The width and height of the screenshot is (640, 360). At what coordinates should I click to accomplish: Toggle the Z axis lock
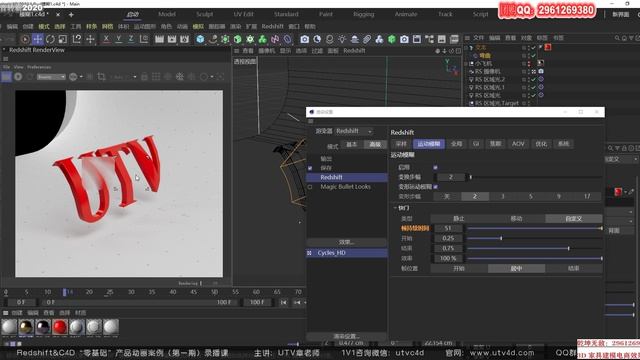(131, 39)
